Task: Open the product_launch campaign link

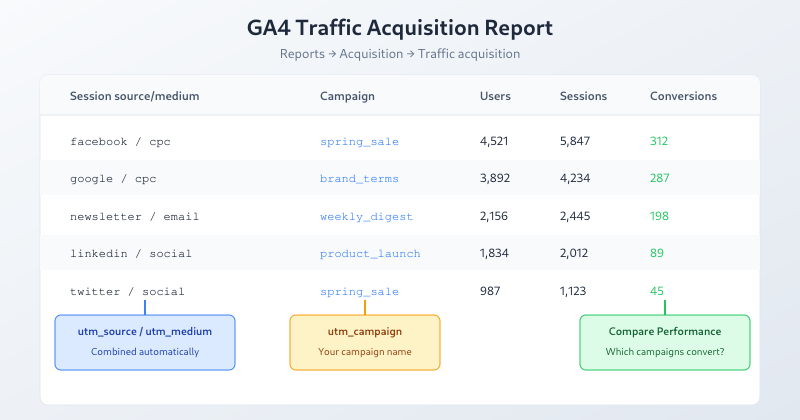Action: (x=370, y=254)
